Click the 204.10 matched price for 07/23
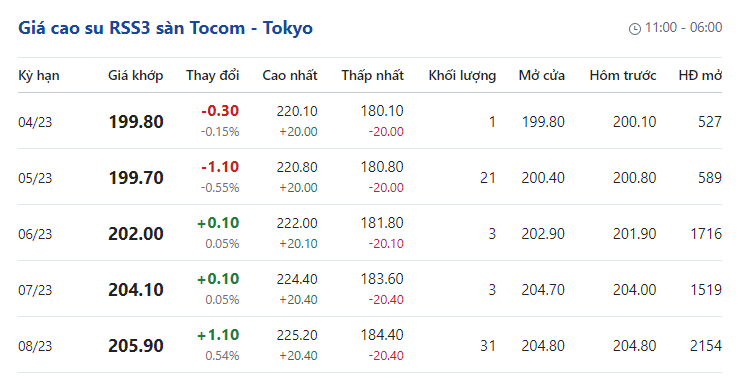Viewport: 751px width, 388px height. 136,290
